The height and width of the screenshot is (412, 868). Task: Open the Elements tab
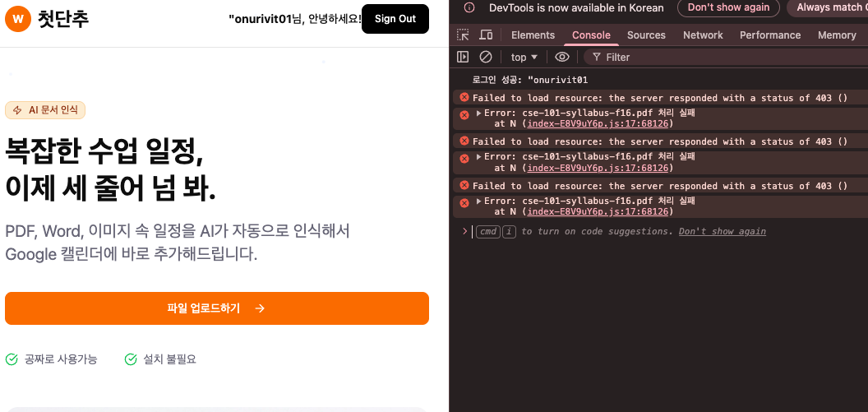[x=533, y=35]
